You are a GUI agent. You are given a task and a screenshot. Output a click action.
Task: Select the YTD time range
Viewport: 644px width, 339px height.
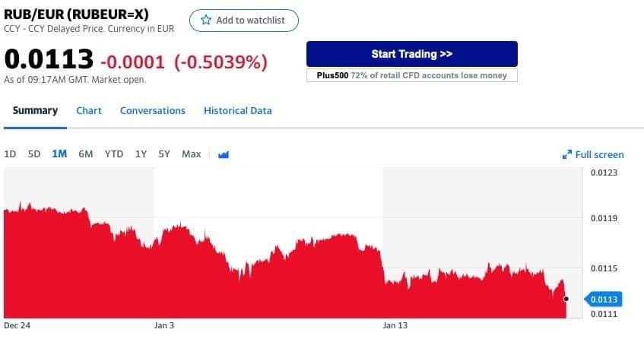click(x=114, y=154)
